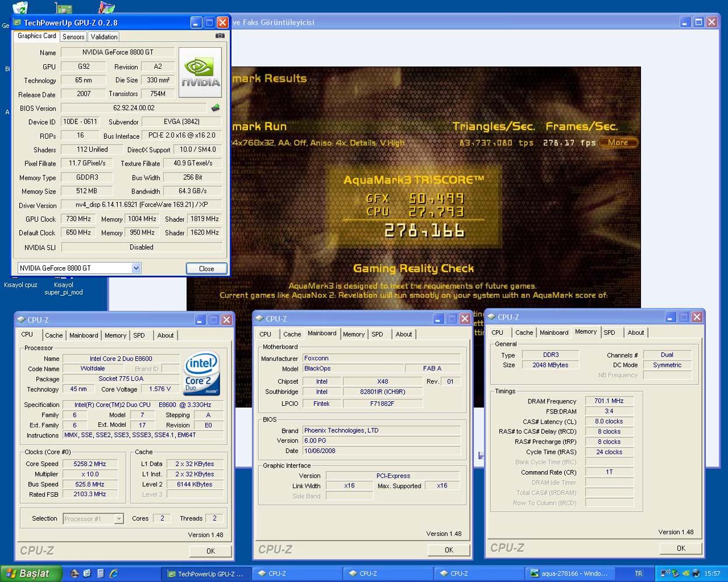Image resolution: width=728 pixels, height=582 pixels.
Task: Click the second quick launch icon
Action: pos(87,574)
